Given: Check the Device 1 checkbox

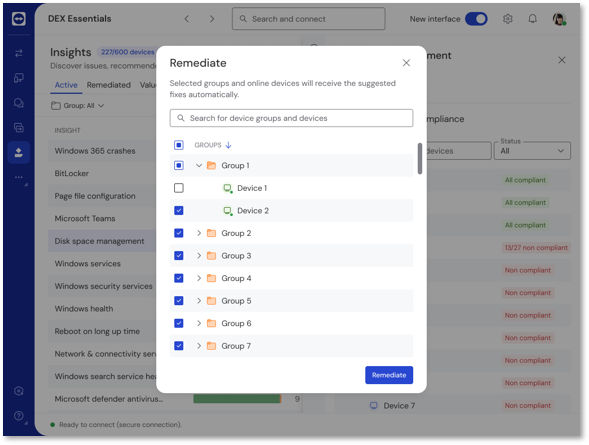Looking at the screenshot, I should click(x=179, y=188).
